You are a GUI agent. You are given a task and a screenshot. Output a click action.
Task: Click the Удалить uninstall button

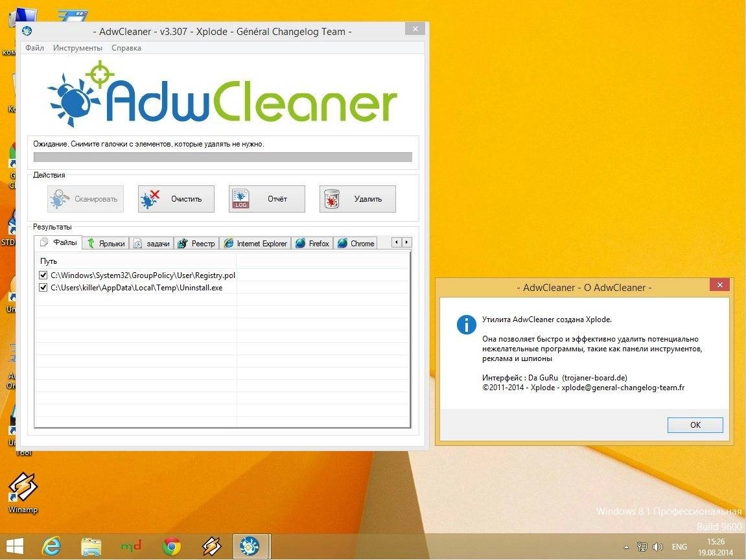coord(357,199)
